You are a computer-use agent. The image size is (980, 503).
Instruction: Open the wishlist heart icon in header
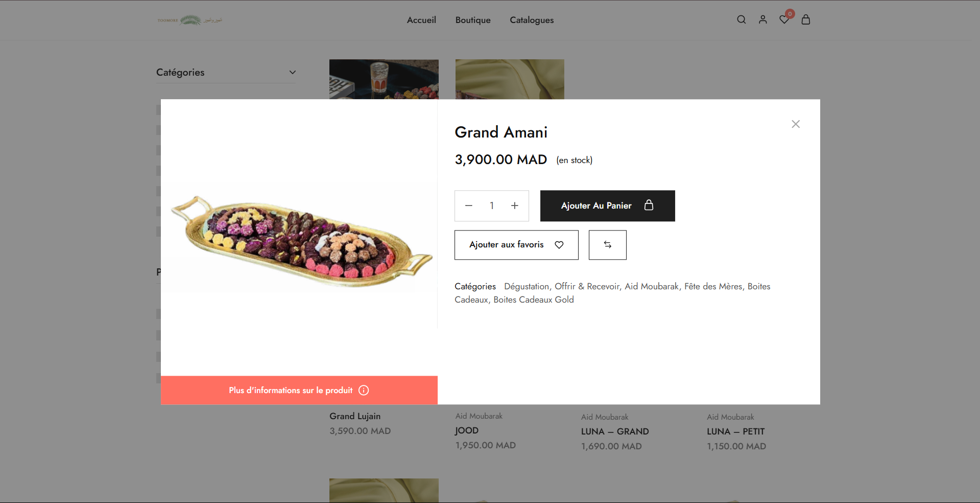click(784, 20)
